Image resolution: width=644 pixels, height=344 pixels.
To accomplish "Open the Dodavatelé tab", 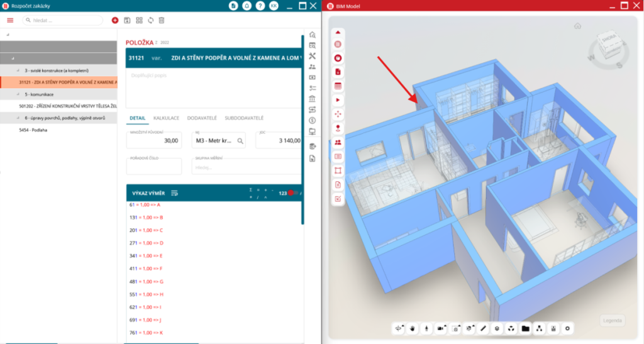I will click(x=202, y=118).
